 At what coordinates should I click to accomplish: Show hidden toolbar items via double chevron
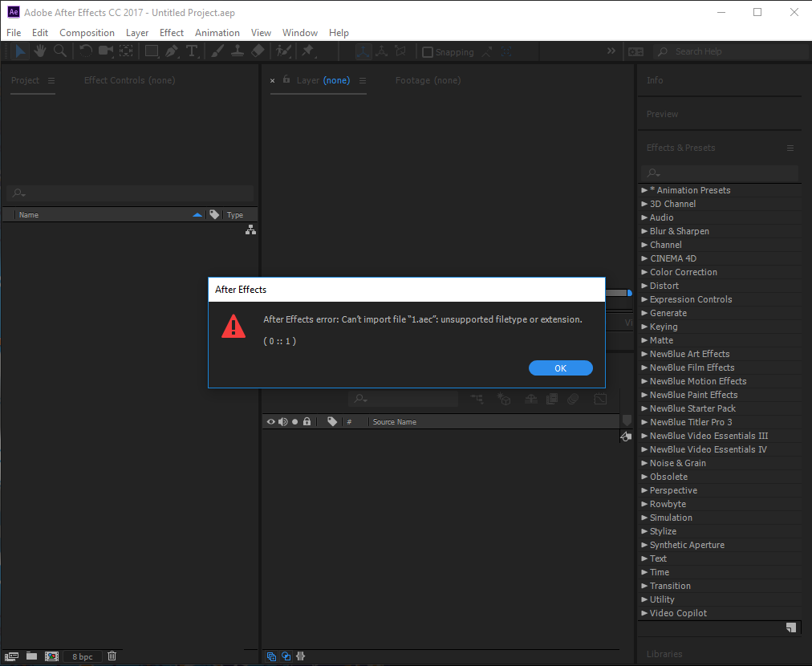click(611, 51)
